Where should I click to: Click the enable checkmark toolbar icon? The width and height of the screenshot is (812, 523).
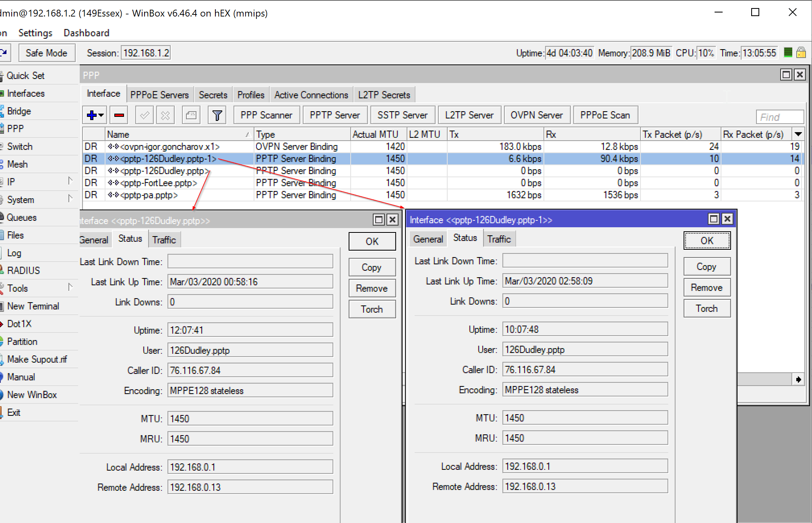point(145,116)
